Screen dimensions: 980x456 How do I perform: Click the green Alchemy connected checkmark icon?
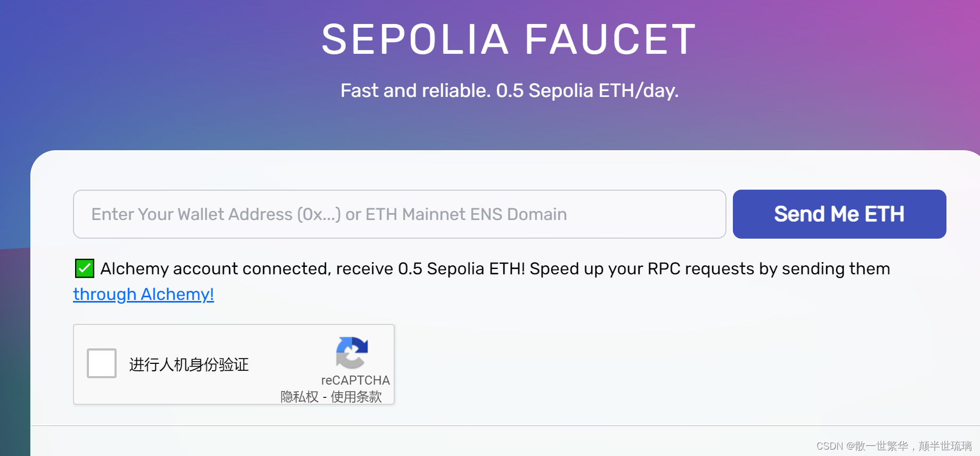coord(85,268)
